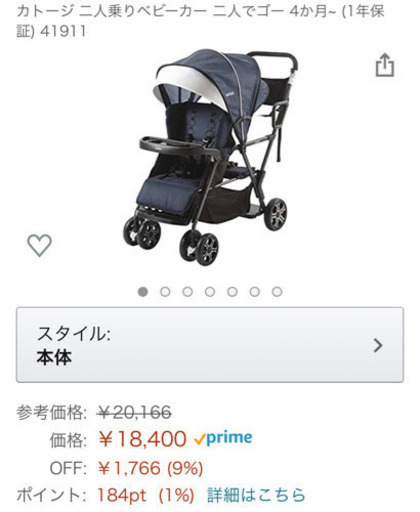Screen dimensions: 420x512
Task: Tap the stroller product image
Action: [x=210, y=157]
